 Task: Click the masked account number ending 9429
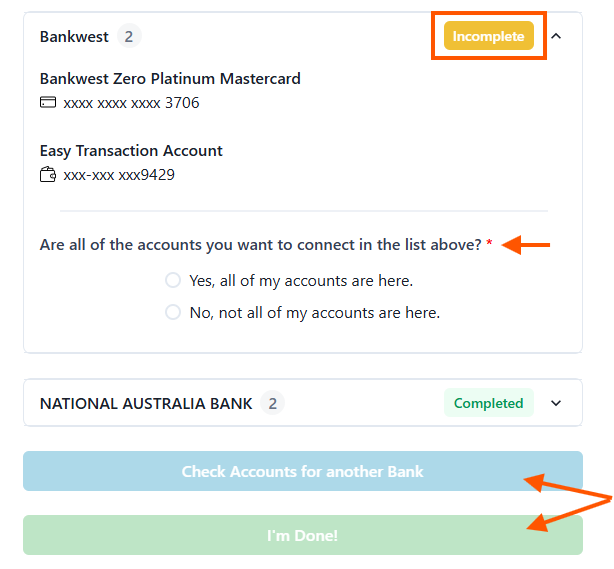(119, 175)
